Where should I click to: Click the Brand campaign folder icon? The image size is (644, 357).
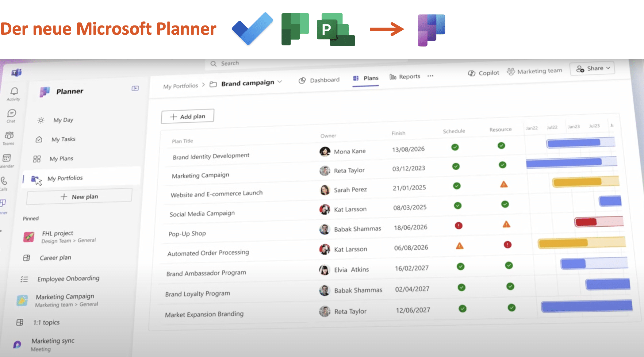pos(213,84)
